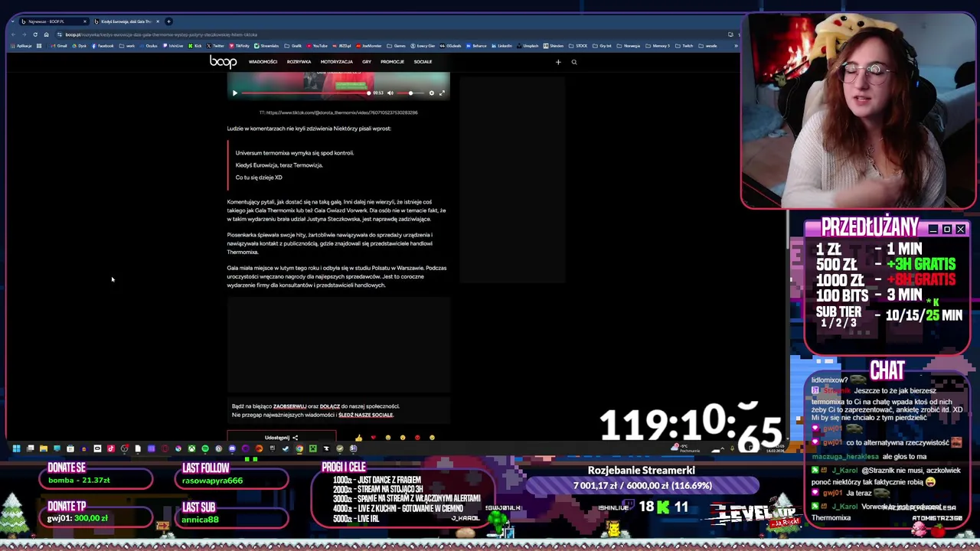The width and height of the screenshot is (980, 551).
Task: Click the boop site logo
Action: click(223, 62)
